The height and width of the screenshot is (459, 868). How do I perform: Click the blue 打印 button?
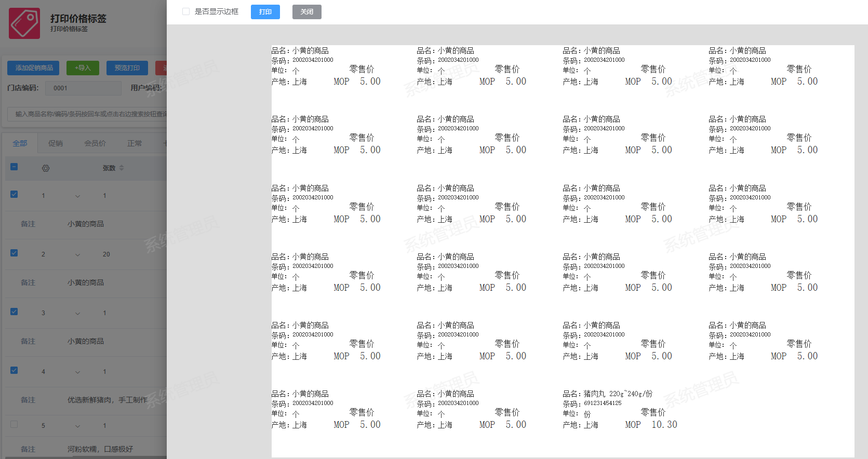point(265,12)
